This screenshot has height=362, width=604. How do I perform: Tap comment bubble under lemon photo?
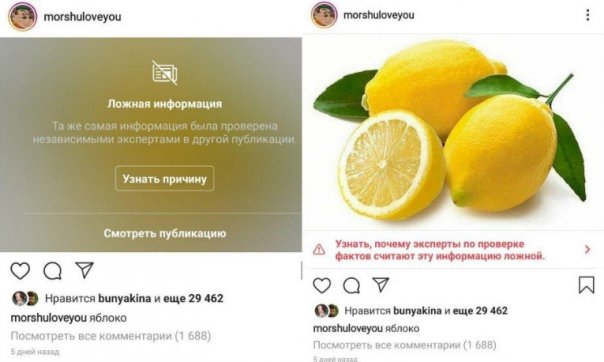351,285
